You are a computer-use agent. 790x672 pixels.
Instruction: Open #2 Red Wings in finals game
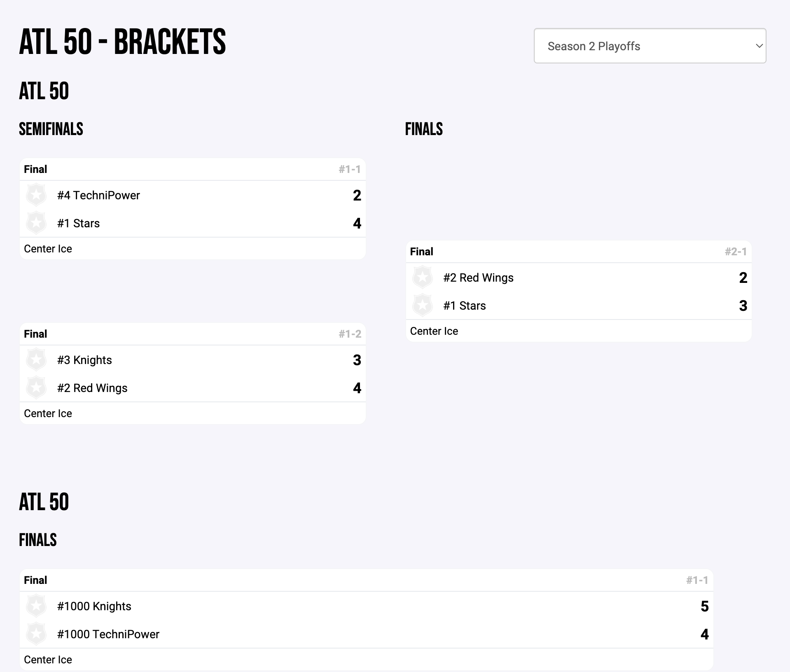[x=478, y=278]
